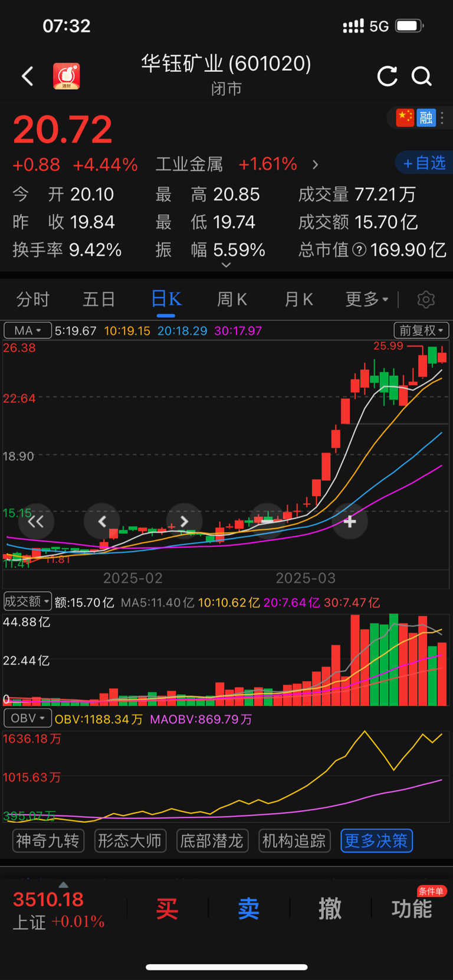Tap the 总市值 169.90亿 value

click(x=408, y=250)
